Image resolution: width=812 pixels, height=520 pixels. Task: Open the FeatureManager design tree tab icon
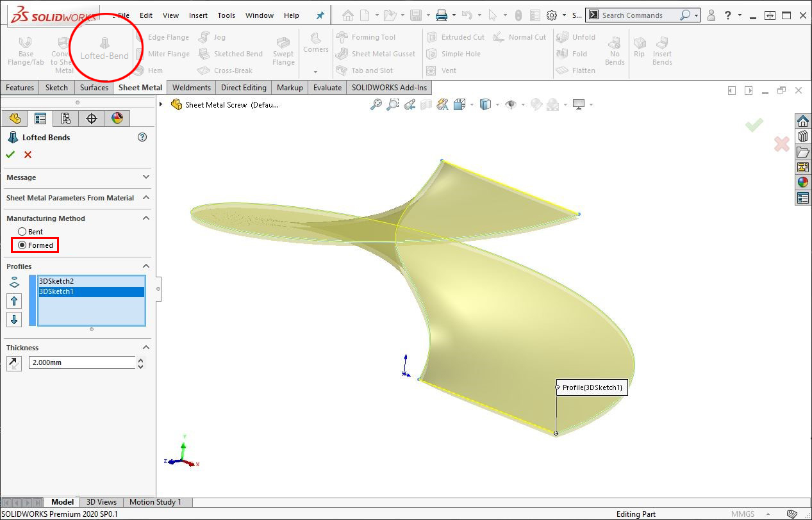(x=15, y=118)
